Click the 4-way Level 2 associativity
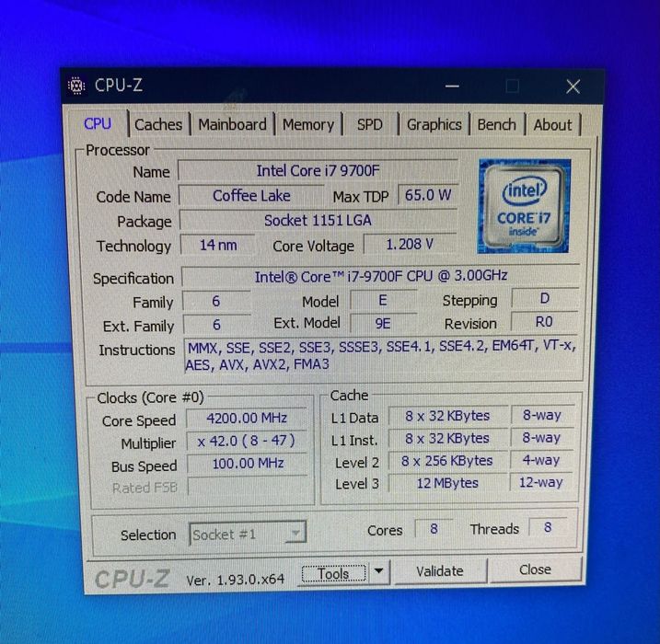Image resolution: width=660 pixels, height=644 pixels. [541, 460]
